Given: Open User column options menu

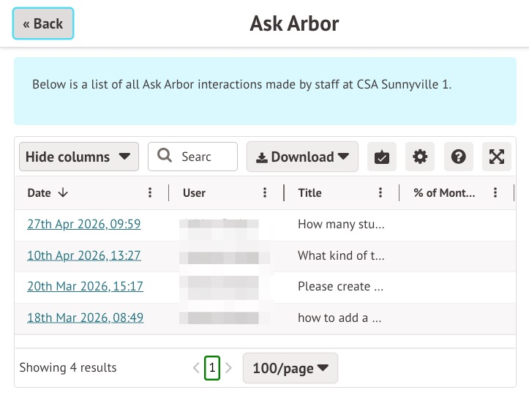Looking at the screenshot, I should [265, 193].
